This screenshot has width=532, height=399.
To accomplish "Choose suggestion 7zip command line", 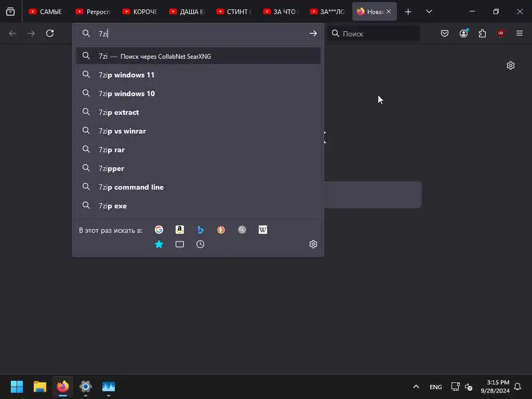I will [x=198, y=187].
